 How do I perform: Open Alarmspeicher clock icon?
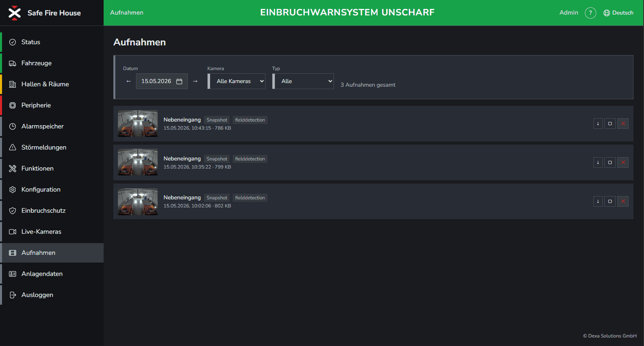click(13, 126)
